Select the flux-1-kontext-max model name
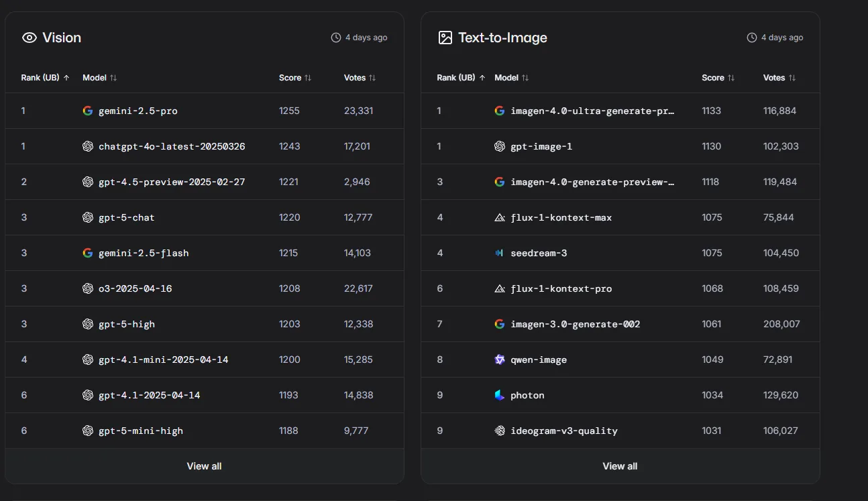868x501 pixels. 561,217
